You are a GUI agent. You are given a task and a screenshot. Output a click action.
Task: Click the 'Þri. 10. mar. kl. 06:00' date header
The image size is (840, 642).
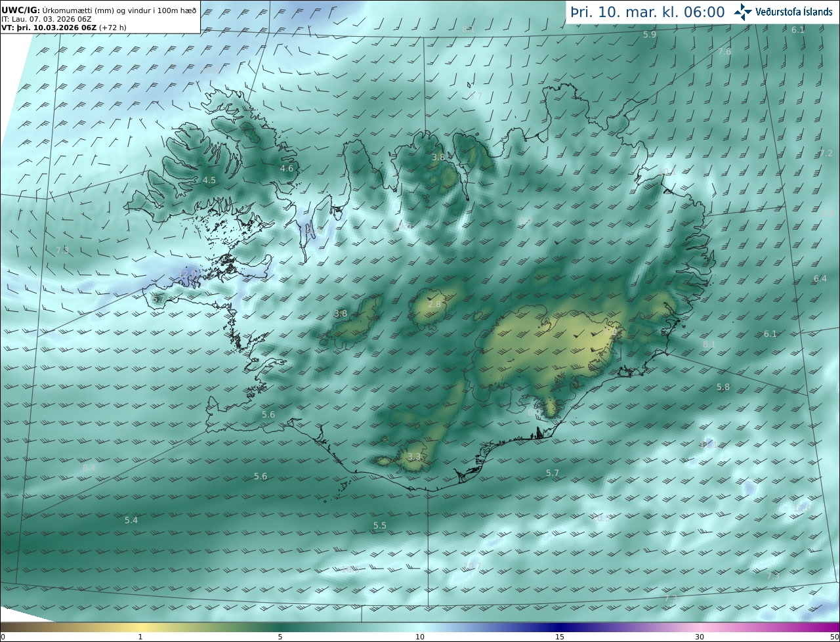[647, 12]
